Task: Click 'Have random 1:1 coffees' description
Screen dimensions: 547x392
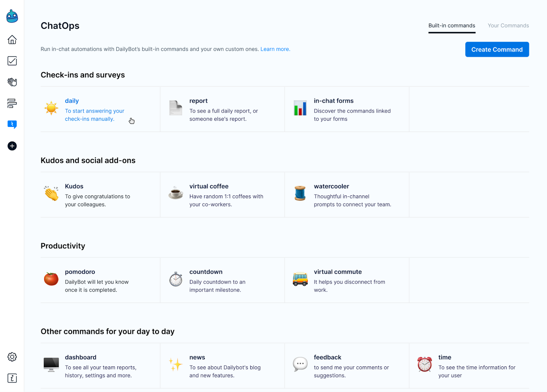Action: click(226, 200)
